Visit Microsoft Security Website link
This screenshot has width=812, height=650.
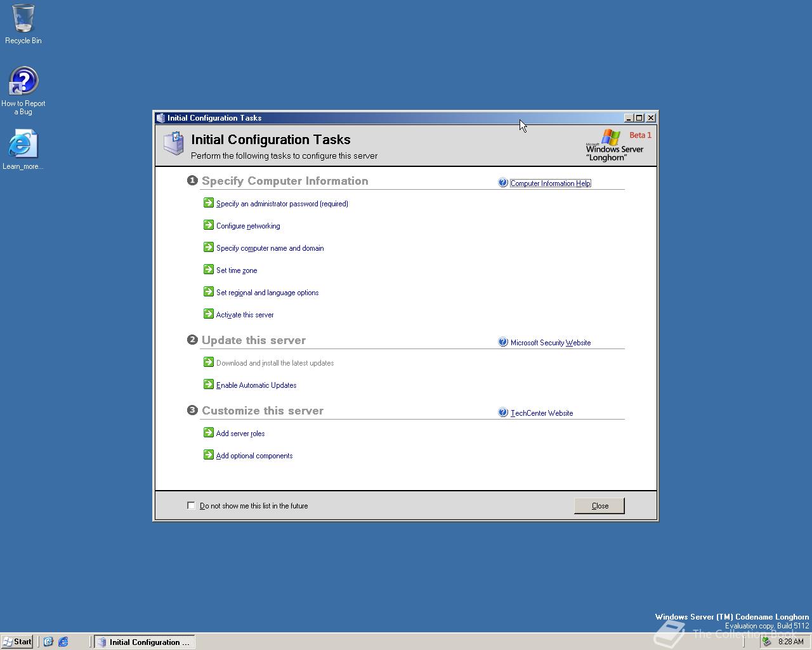pos(551,343)
